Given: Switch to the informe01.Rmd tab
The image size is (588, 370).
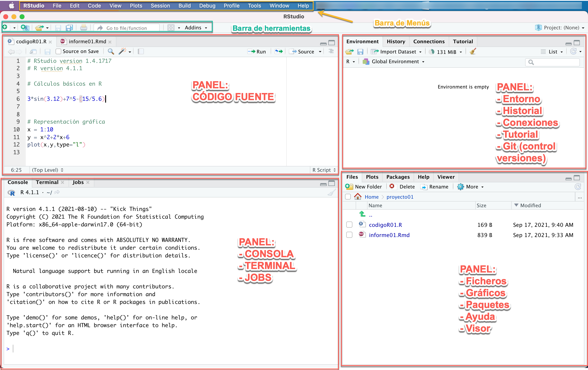Looking at the screenshot, I should point(87,41).
